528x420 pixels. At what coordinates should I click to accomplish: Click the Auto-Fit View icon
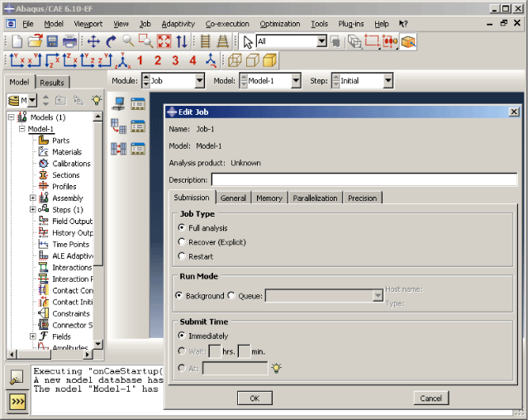164,41
